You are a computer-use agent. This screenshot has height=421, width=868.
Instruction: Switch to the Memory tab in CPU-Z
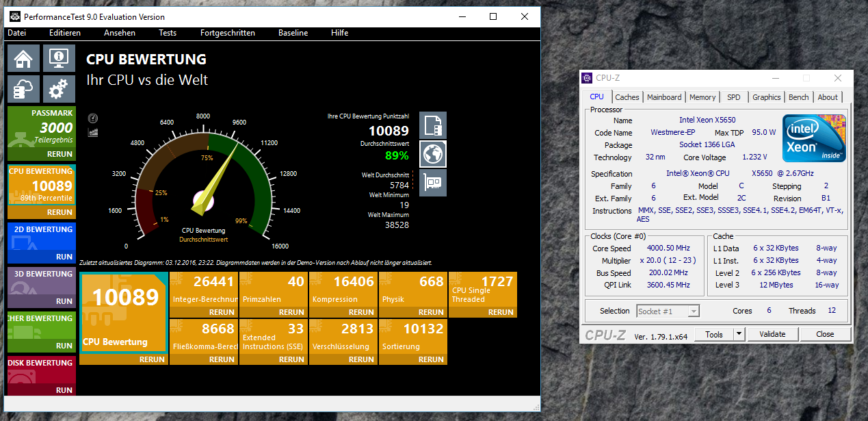702,97
